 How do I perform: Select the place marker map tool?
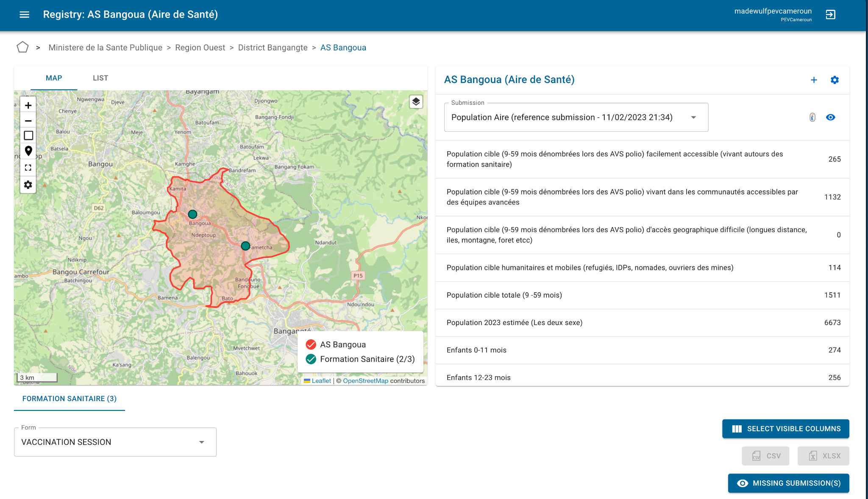(x=28, y=151)
